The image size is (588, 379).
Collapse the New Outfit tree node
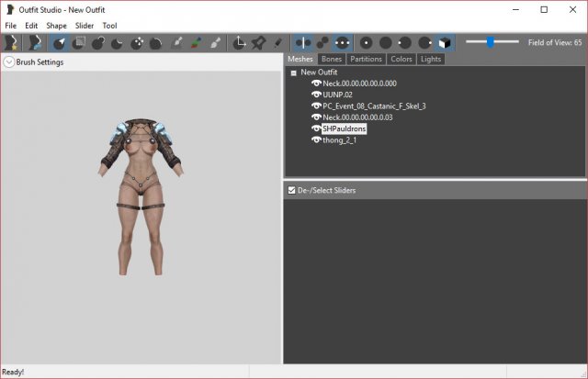[x=293, y=72]
